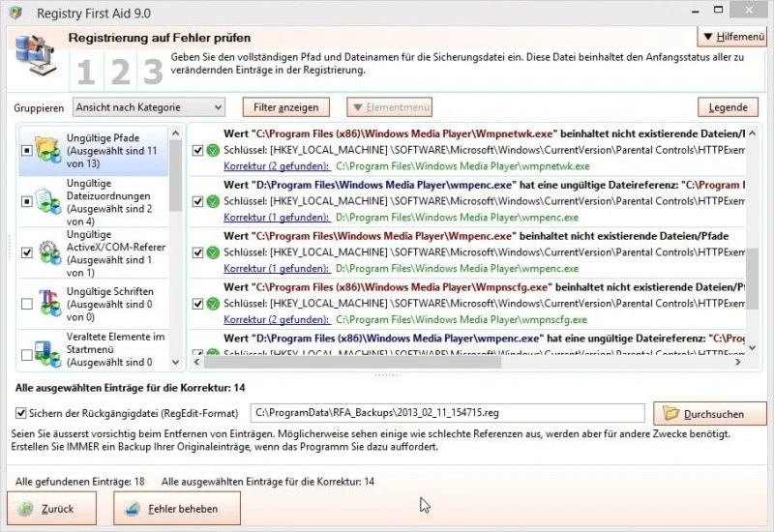774x532 pixels.
Task: Click the results horizontal scrollbar thumb
Action: point(352,362)
